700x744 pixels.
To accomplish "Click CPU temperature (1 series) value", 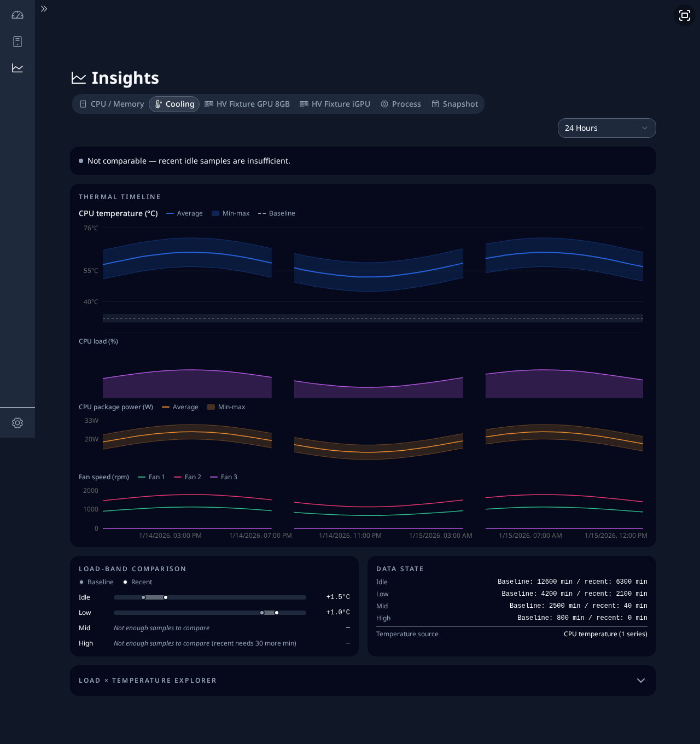I will tap(605, 634).
